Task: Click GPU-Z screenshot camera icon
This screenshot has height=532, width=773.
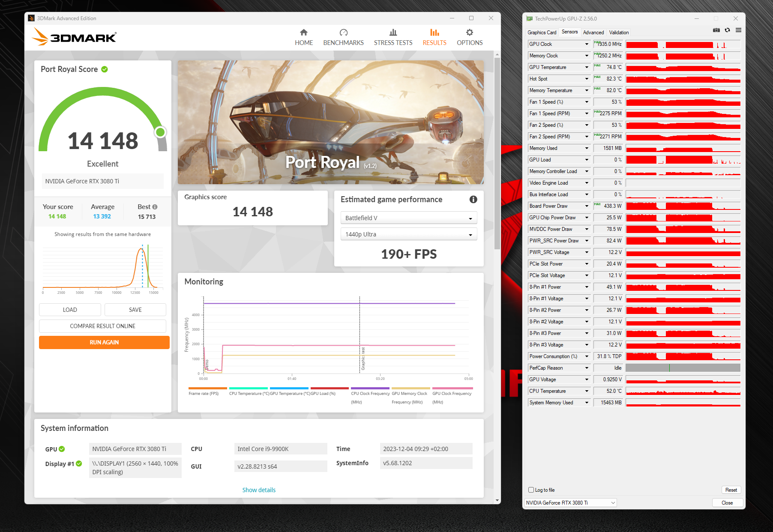Action: coord(716,30)
